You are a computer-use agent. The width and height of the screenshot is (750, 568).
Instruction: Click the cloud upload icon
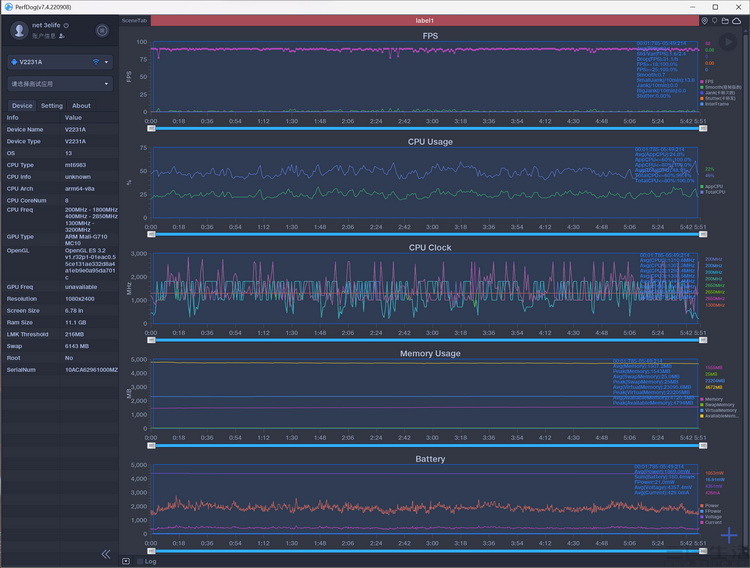coord(737,21)
